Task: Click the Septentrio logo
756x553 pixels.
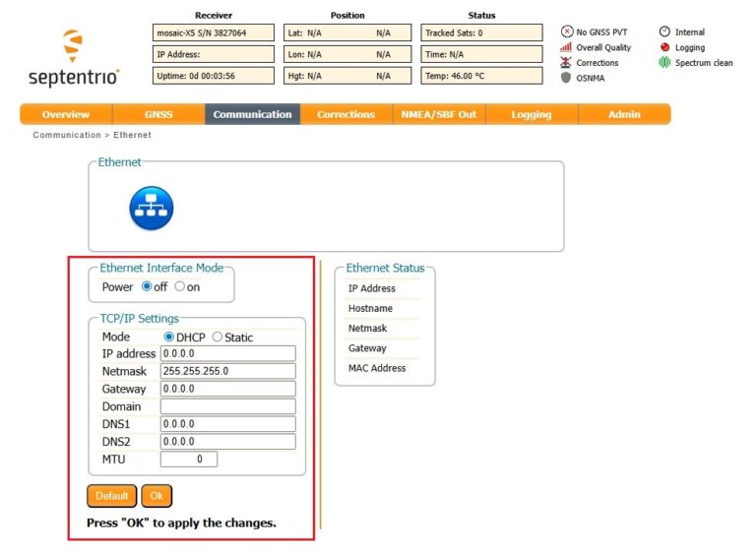Action: pyautogui.click(x=73, y=58)
